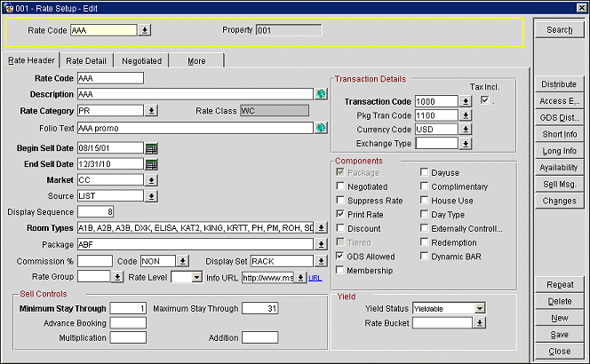Enable the Negotiated checkbox
This screenshot has width=590, height=364.
(x=341, y=186)
